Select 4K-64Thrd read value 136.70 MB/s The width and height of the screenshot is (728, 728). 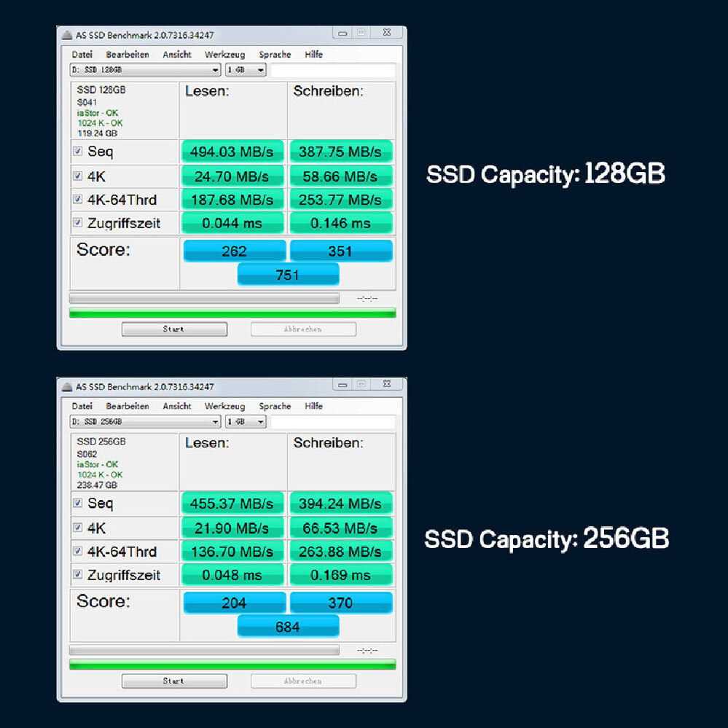pos(232,552)
